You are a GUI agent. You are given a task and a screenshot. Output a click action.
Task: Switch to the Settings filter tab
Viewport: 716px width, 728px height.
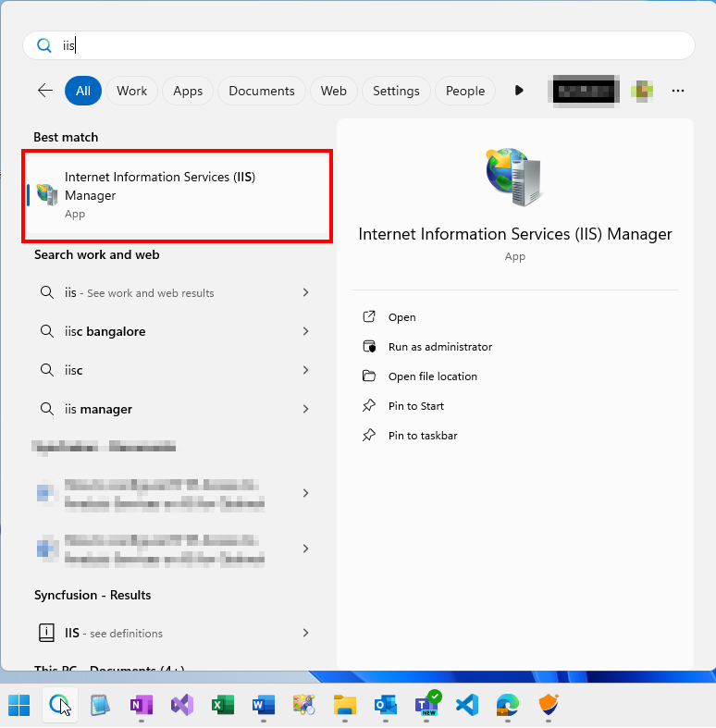pos(396,91)
